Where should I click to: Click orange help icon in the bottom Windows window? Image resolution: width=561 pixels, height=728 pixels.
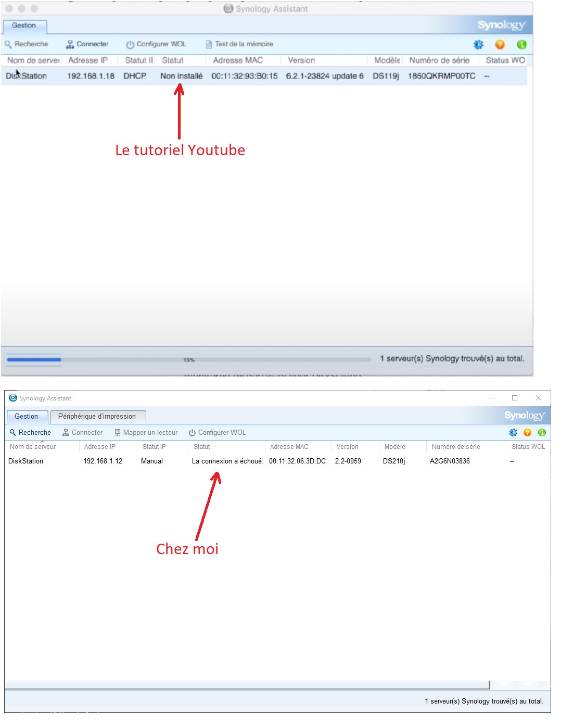pyautogui.click(x=528, y=433)
